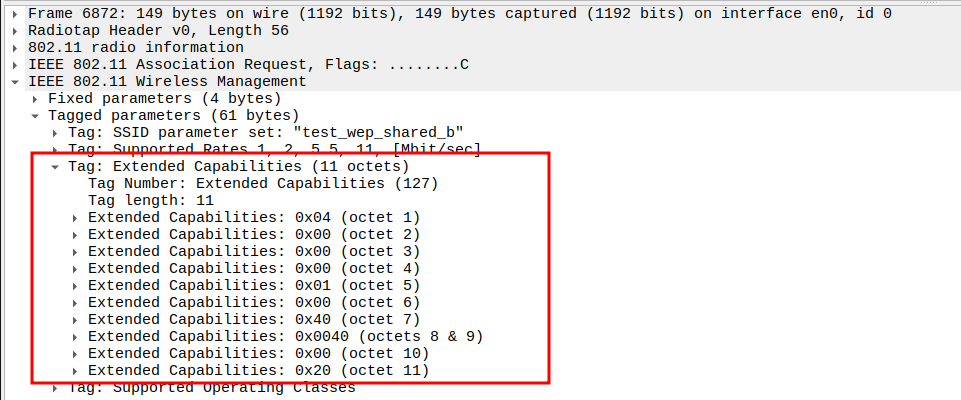This screenshot has width=961, height=400.
Task: Expand the Frame 6872 row
Action: (16, 13)
